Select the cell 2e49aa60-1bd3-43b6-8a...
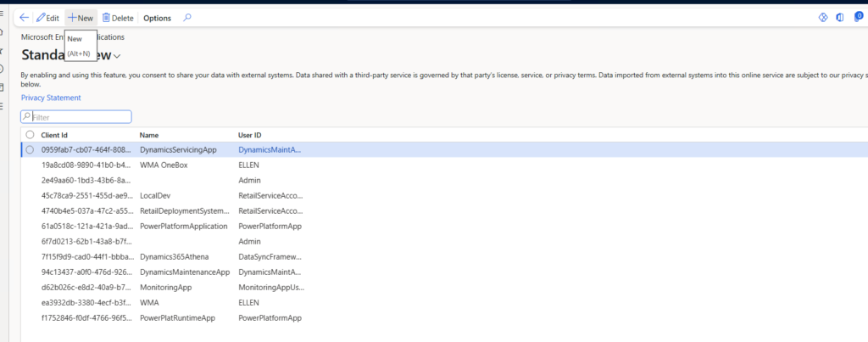The width and height of the screenshot is (868, 342). (x=86, y=180)
